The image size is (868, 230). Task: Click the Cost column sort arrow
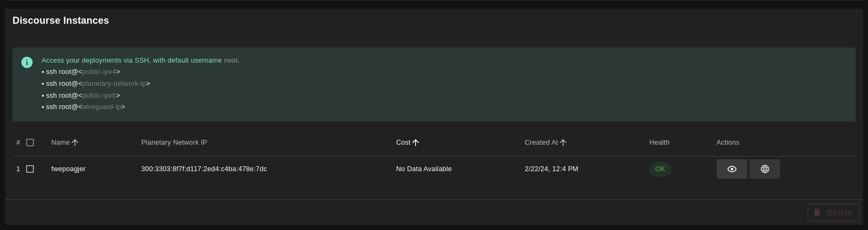[415, 143]
